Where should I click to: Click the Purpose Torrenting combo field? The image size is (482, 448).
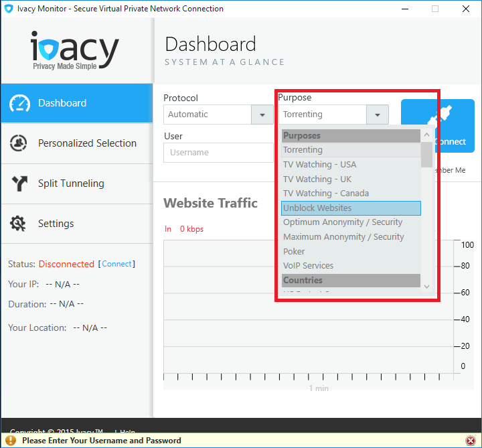[x=333, y=115]
